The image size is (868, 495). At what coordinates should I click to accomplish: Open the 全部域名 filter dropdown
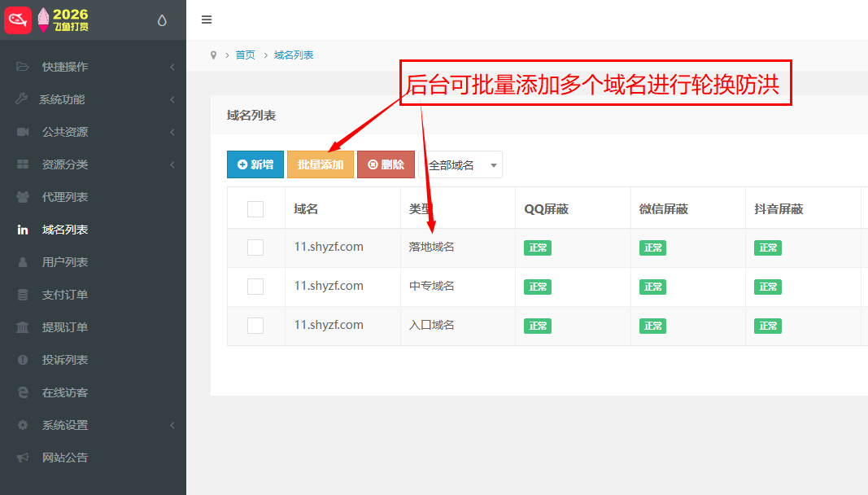[460, 164]
